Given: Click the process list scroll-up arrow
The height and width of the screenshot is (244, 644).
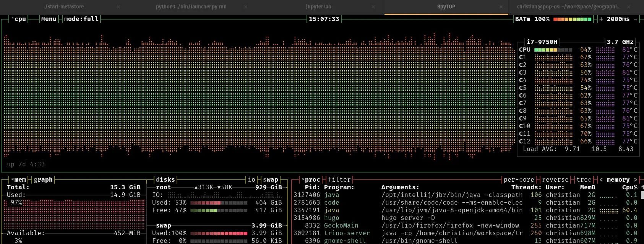Looking at the screenshot, I should click(x=642, y=187).
